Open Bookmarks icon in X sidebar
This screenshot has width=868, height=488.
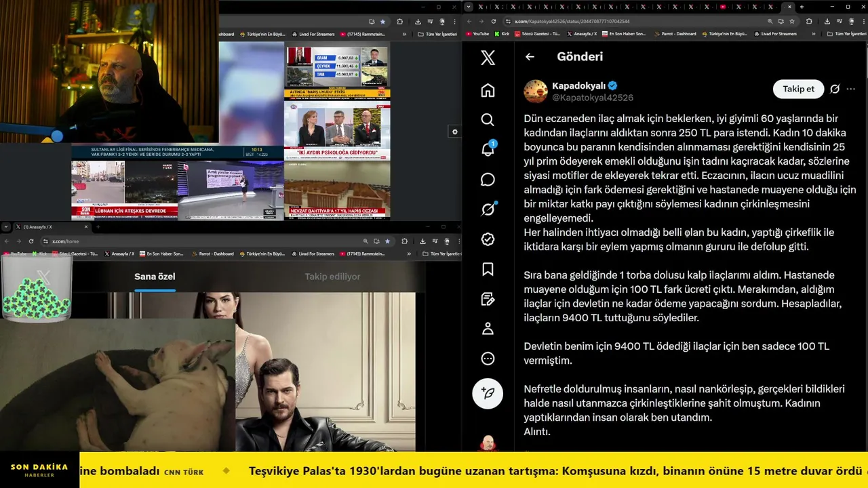[488, 269]
